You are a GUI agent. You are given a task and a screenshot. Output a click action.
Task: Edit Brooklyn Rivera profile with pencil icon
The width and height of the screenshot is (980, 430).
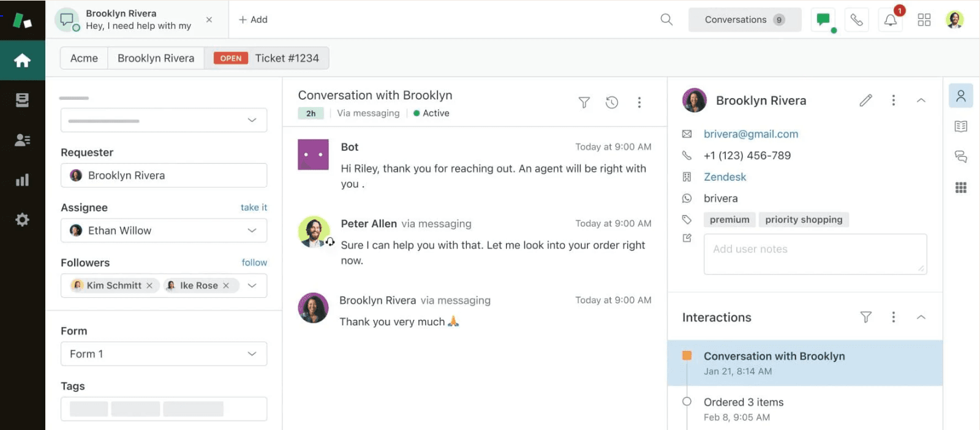pos(865,100)
